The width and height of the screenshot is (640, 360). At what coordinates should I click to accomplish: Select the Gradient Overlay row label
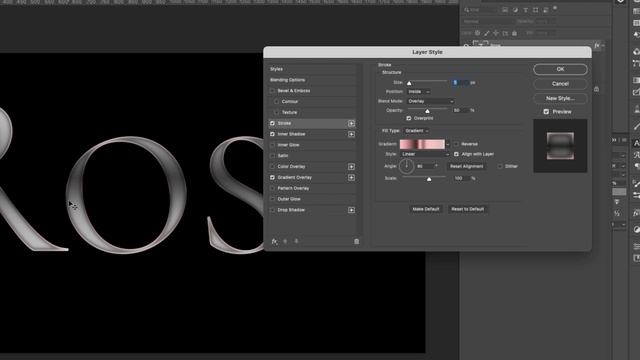[294, 178]
